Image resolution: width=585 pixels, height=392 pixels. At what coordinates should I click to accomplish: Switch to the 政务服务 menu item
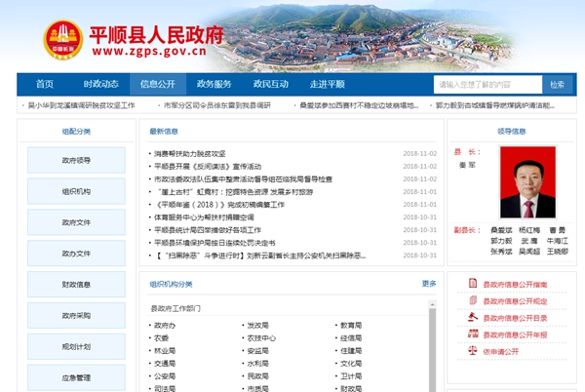214,85
